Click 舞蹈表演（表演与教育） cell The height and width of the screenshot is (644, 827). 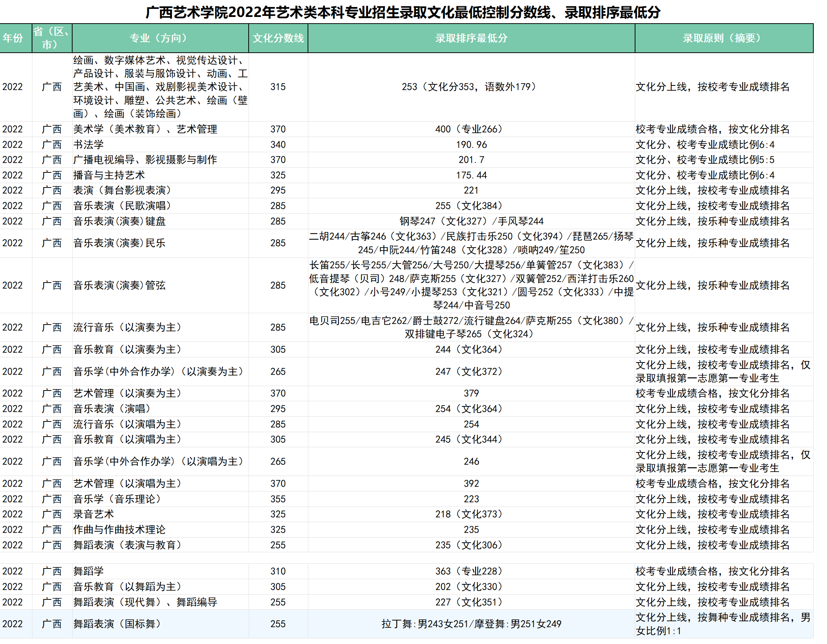pyautogui.click(x=160, y=545)
